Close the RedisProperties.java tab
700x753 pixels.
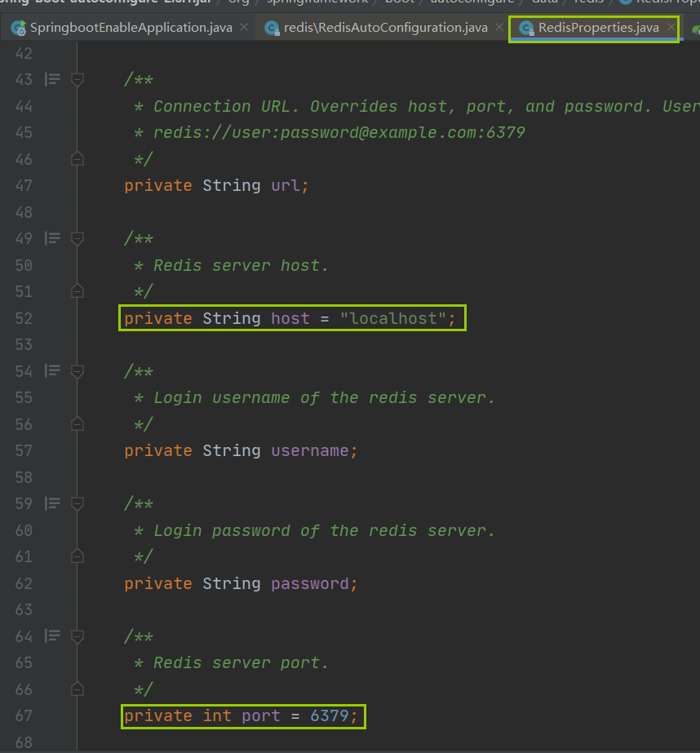click(x=671, y=28)
